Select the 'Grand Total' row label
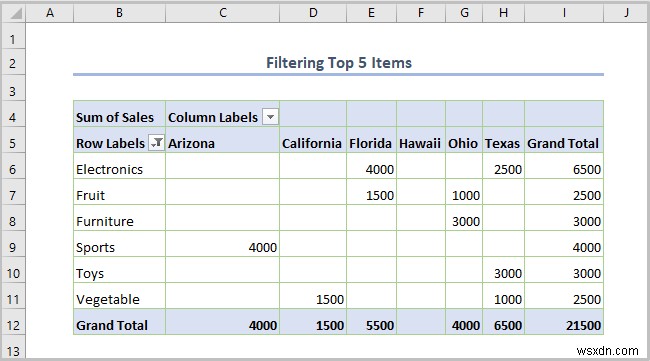This screenshot has height=361, width=650. [119, 322]
